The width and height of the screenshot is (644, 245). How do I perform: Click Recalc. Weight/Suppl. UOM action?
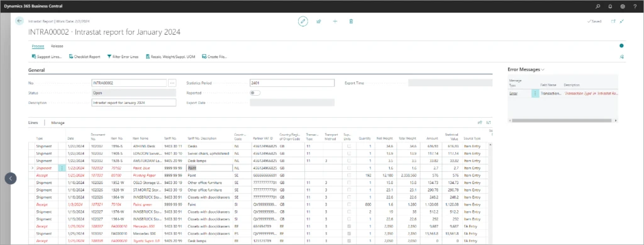pos(170,57)
